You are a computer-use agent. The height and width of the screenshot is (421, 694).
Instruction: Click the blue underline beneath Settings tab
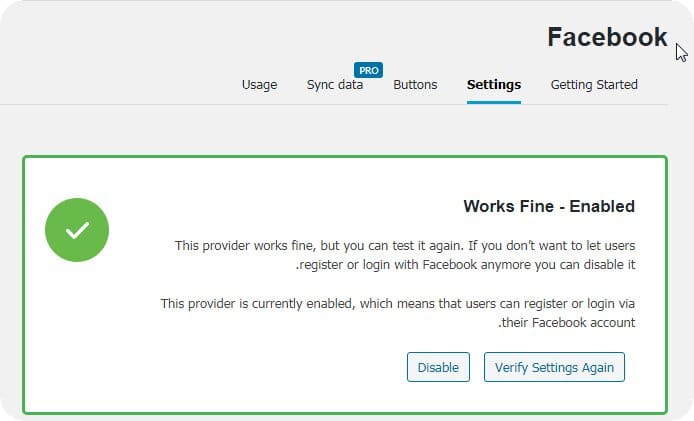494,102
